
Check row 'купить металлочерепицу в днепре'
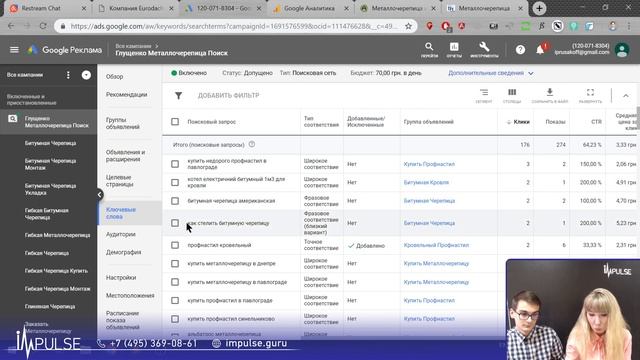175,264
